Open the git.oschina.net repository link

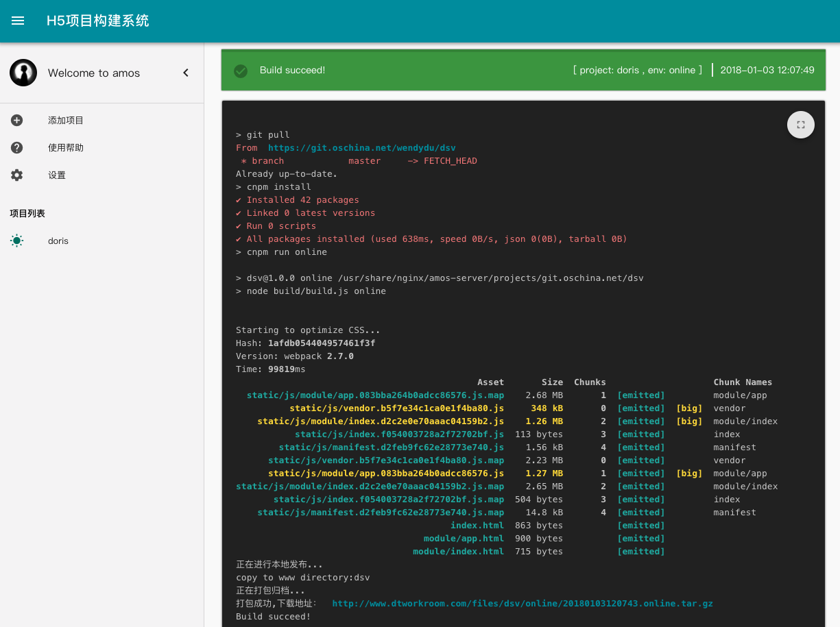point(362,148)
